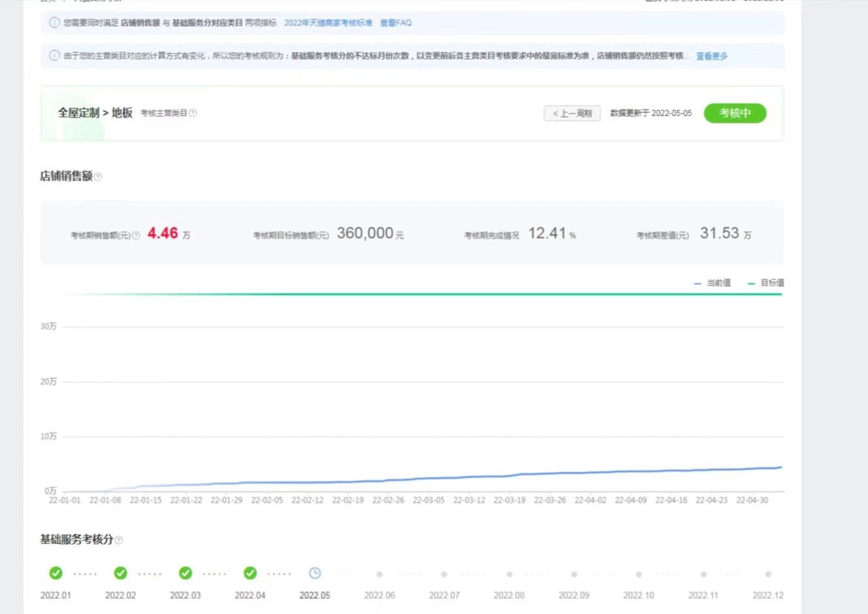Image resolution: width=868 pixels, height=614 pixels.
Task: Toggle the 目标值 legend series
Action: pyautogui.click(x=766, y=283)
